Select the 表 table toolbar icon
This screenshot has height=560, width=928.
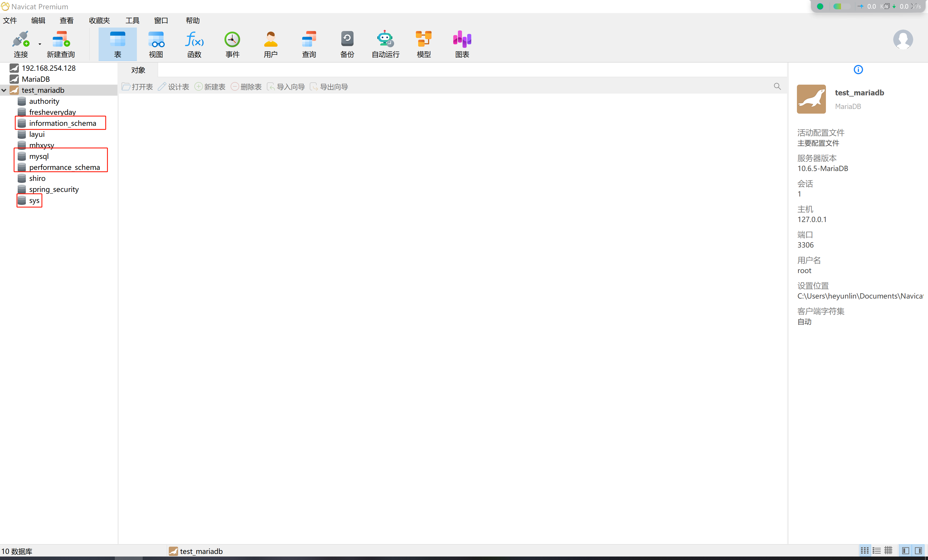click(117, 44)
